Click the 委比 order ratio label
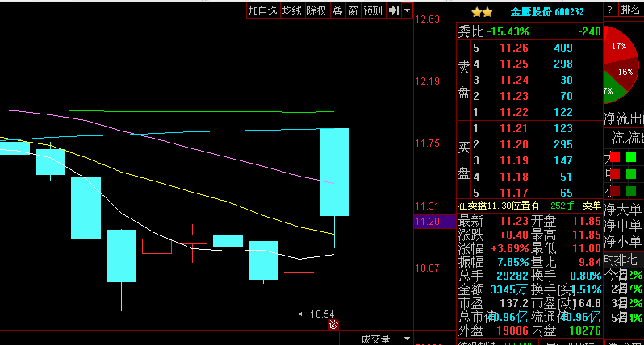The width and height of the screenshot is (644, 345). (x=470, y=31)
